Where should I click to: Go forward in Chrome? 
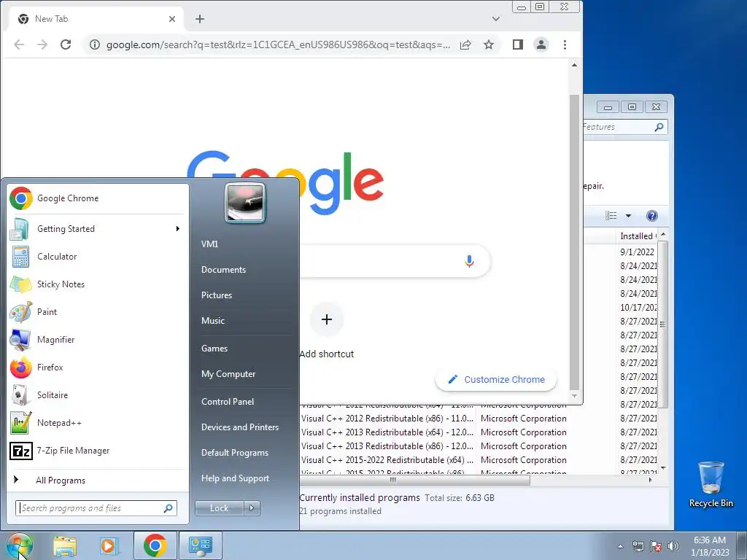[42, 44]
